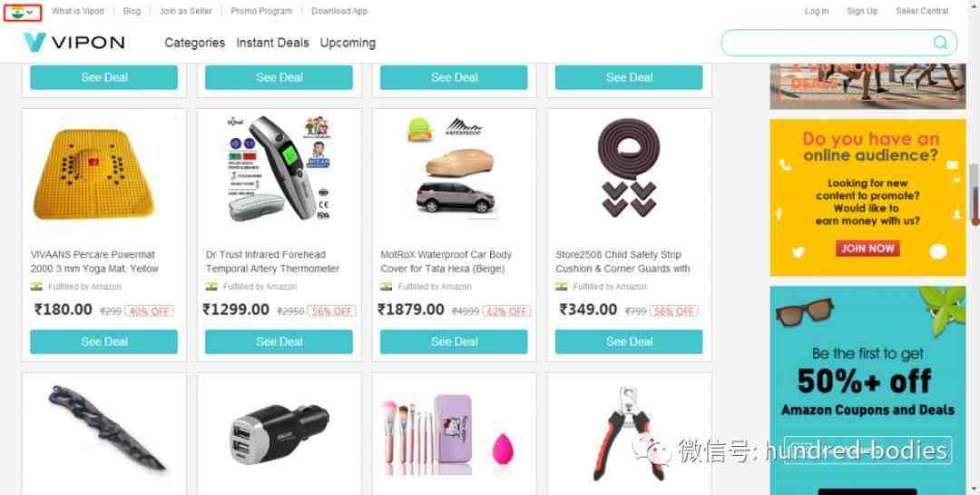Click the VIPON logo
Viewport: 980px width, 495px height.
[x=73, y=43]
